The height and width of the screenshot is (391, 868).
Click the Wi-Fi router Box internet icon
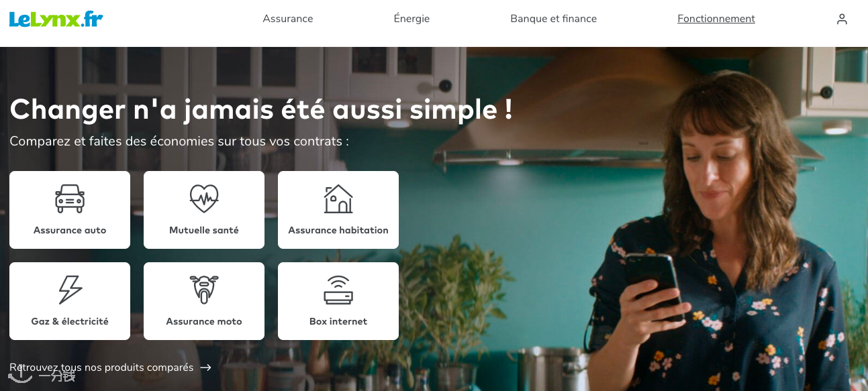pos(338,290)
